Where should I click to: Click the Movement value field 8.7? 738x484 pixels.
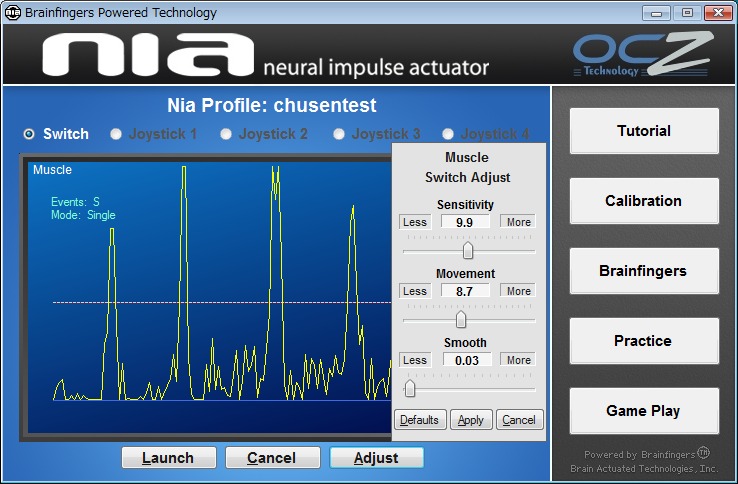pyautogui.click(x=465, y=291)
